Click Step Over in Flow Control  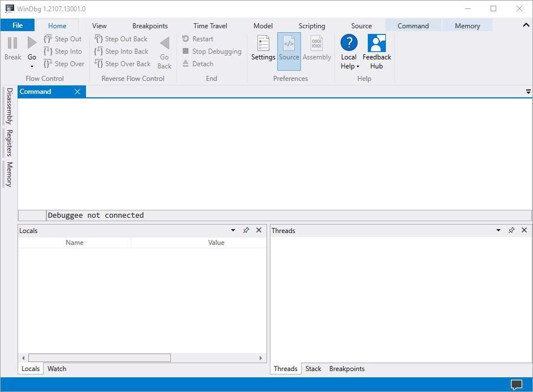[64, 63]
